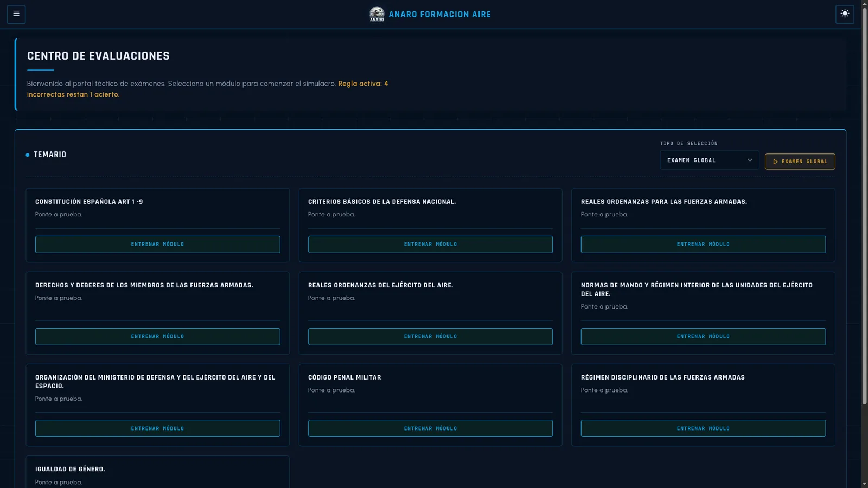The width and height of the screenshot is (868, 488).
Task: Train Reales Ordenanzas del Ejército del Aire module
Action: click(431, 337)
